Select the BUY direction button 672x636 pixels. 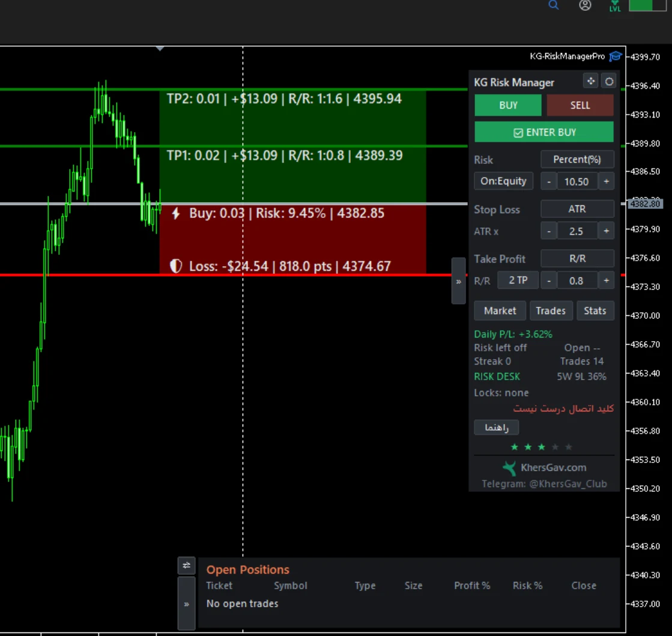pos(508,106)
